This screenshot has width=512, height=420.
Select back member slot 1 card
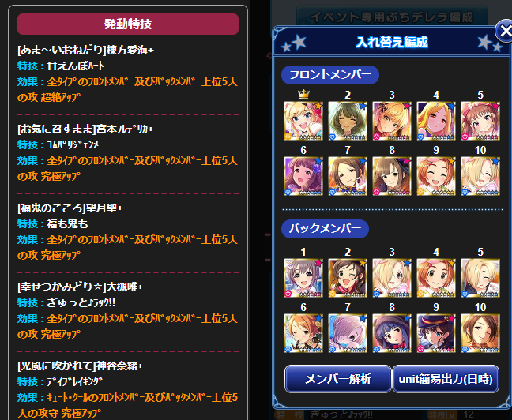click(303, 278)
